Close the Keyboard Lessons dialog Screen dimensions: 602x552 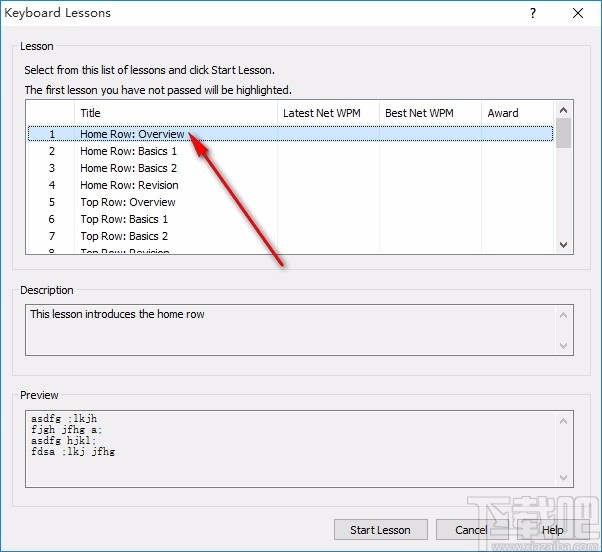click(x=578, y=13)
